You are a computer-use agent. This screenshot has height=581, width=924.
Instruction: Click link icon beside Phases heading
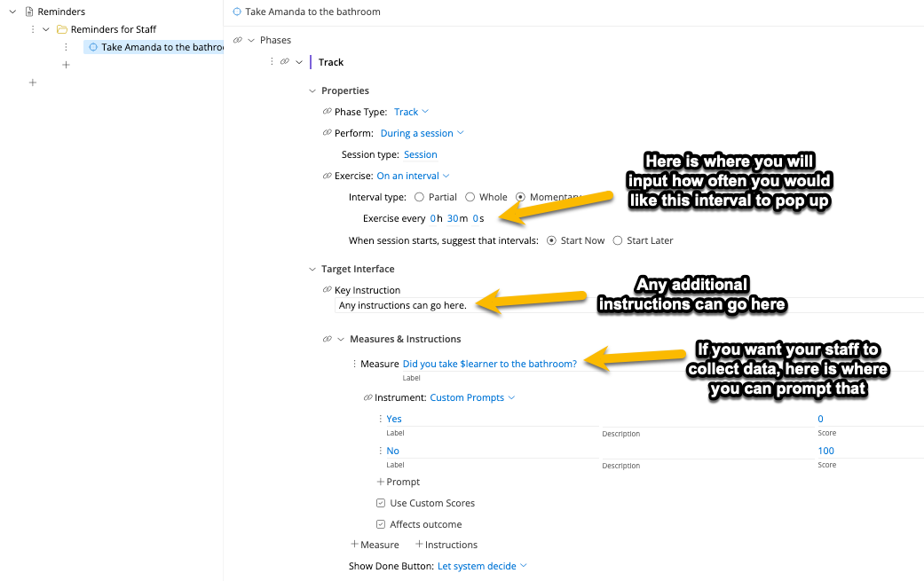pos(238,40)
